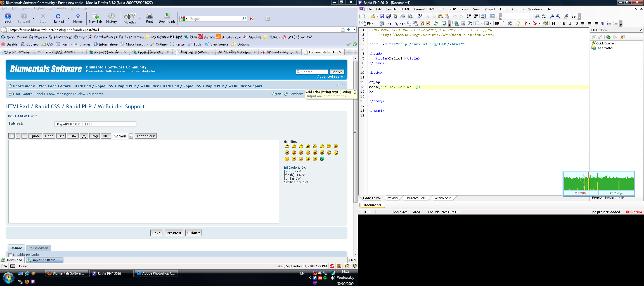Open Firefox Downloads window
The height and width of the screenshot is (286, 644).
(x=167, y=18)
